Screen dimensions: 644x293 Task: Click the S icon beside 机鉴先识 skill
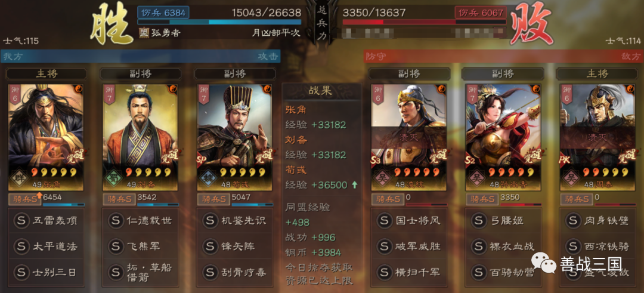coord(210,221)
